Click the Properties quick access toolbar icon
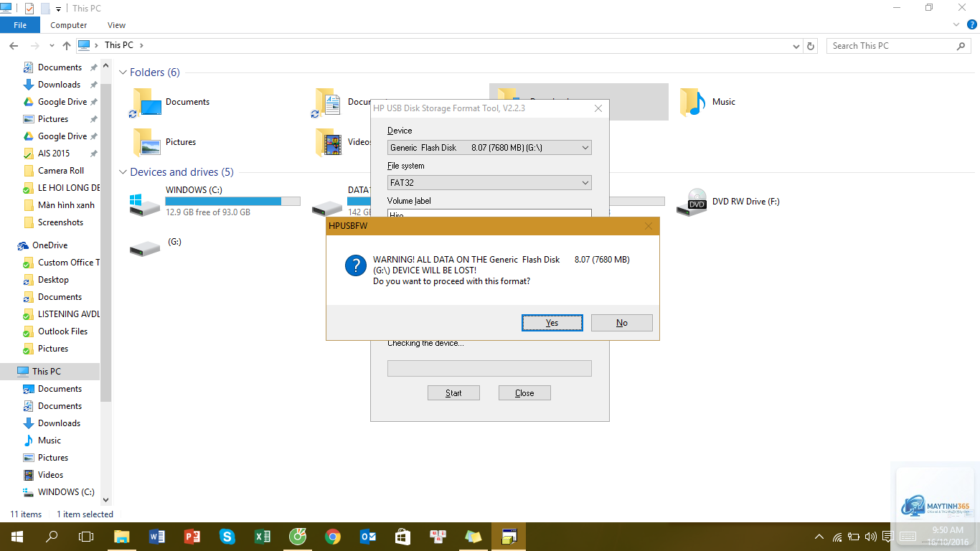The image size is (980, 551). pos(29,8)
